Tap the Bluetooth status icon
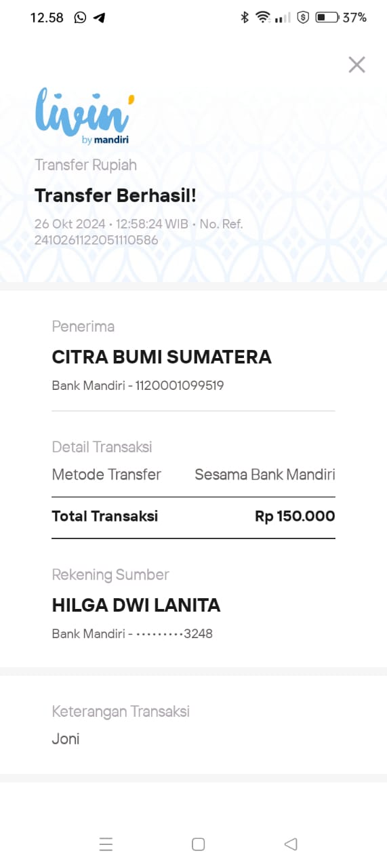This screenshot has width=387, height=868. [245, 18]
